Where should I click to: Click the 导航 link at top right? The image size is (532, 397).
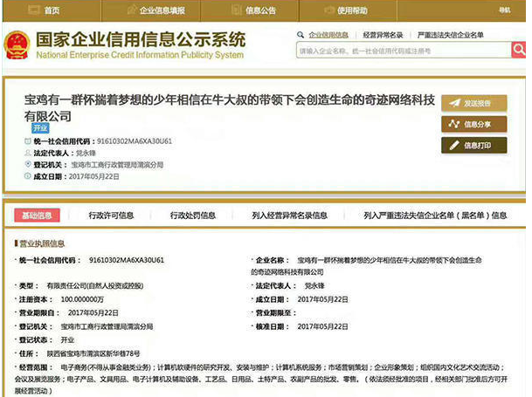click(x=505, y=10)
